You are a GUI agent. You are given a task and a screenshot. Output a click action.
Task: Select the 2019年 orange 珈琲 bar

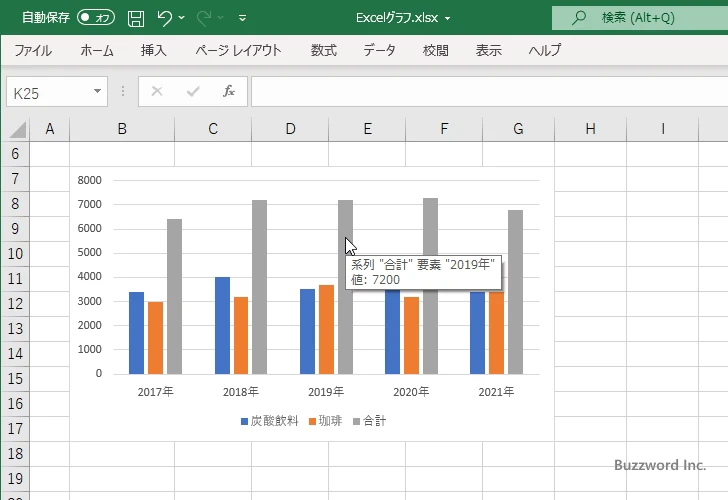326,330
